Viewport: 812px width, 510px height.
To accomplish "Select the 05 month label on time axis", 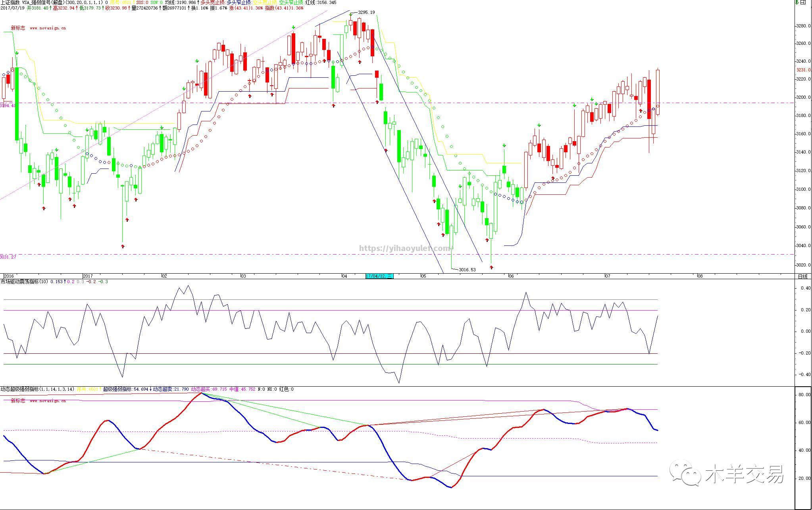I will pyautogui.click(x=423, y=276).
